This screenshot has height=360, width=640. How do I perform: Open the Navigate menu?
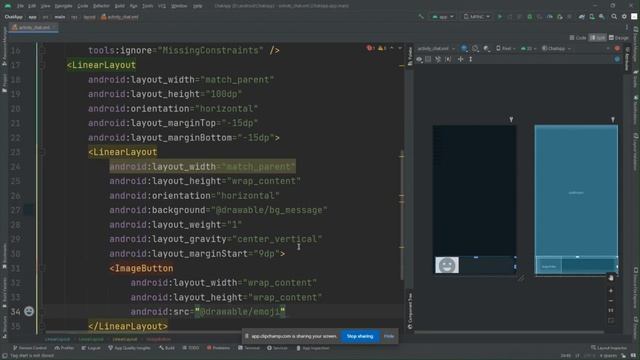click(63, 6)
